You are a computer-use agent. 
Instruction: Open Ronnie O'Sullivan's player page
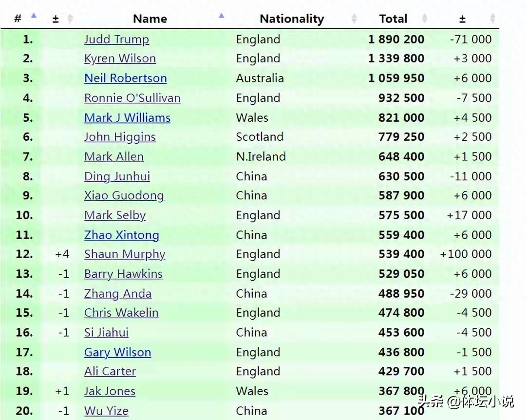132,98
